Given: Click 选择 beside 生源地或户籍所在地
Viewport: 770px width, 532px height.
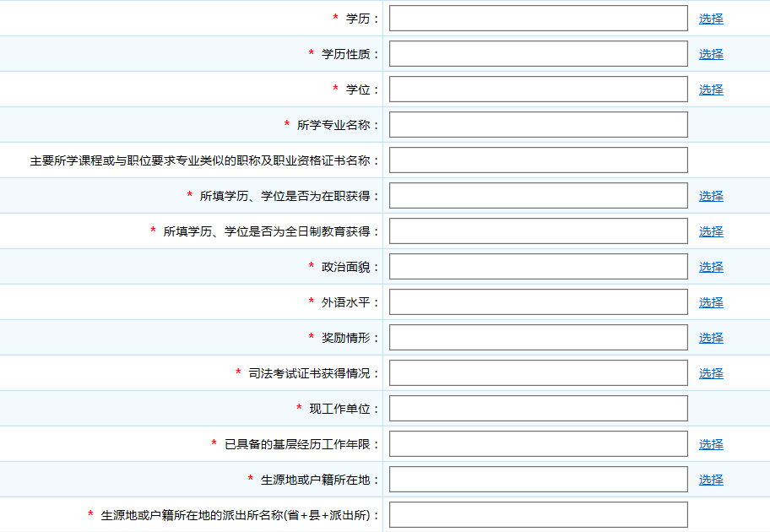Looking at the screenshot, I should click(x=712, y=479).
